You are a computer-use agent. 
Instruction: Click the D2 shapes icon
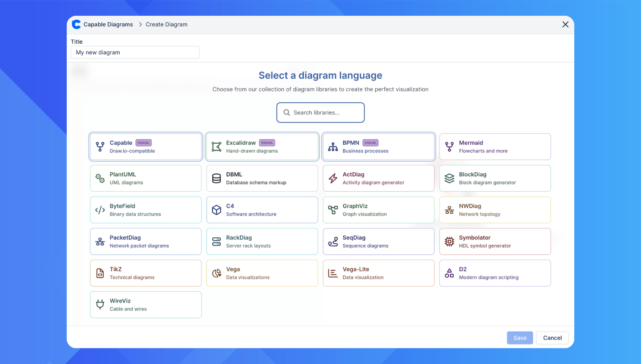tap(449, 273)
